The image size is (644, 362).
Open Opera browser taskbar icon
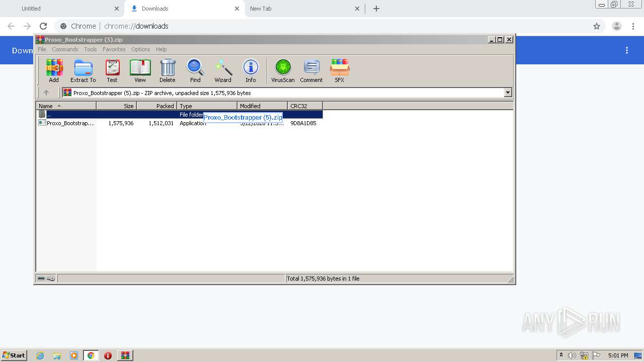tap(108, 355)
